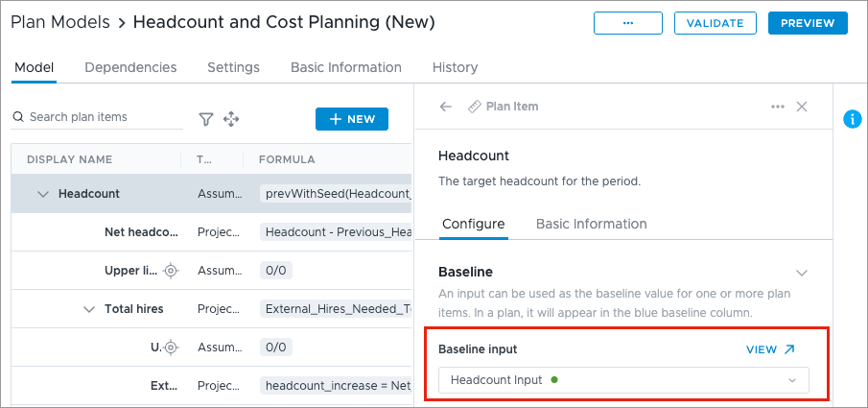Open the filter icon for plan items
The image size is (868, 408).
click(206, 119)
